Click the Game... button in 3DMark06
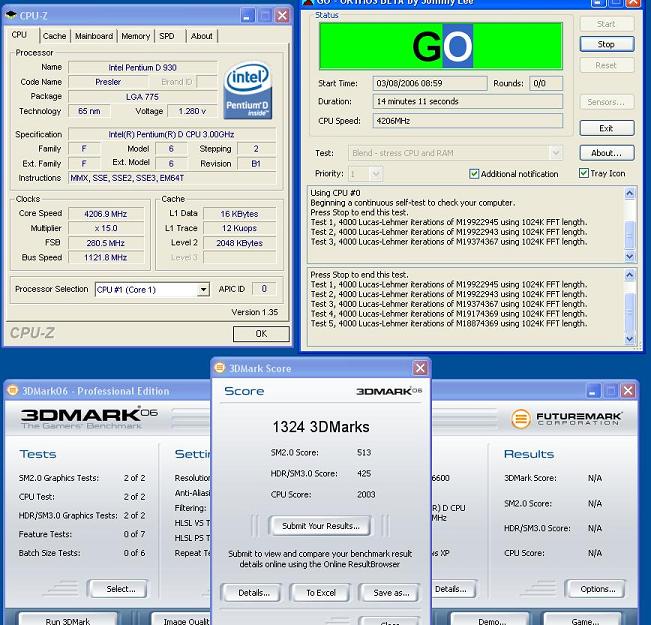651x625 pixels. click(x=584, y=620)
